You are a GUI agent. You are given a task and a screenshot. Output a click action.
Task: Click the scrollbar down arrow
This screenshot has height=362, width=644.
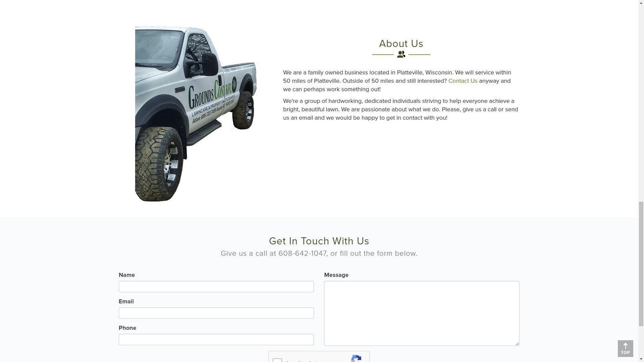[x=641, y=359]
